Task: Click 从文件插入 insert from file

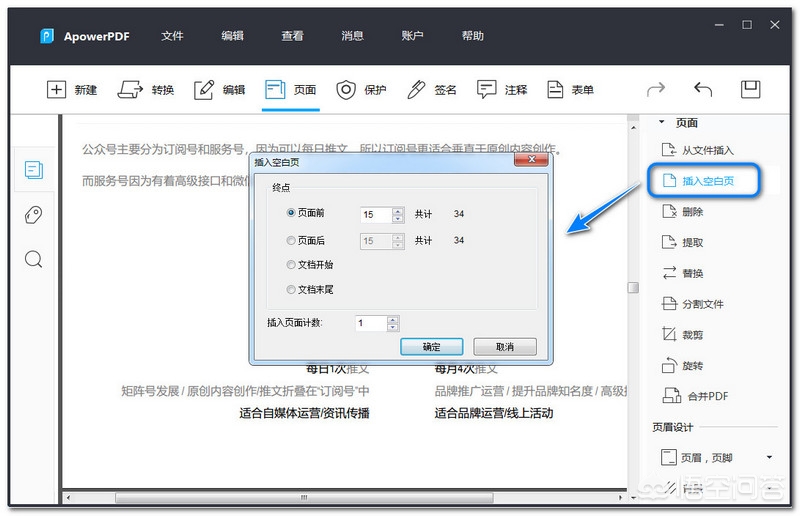Action: (x=697, y=150)
